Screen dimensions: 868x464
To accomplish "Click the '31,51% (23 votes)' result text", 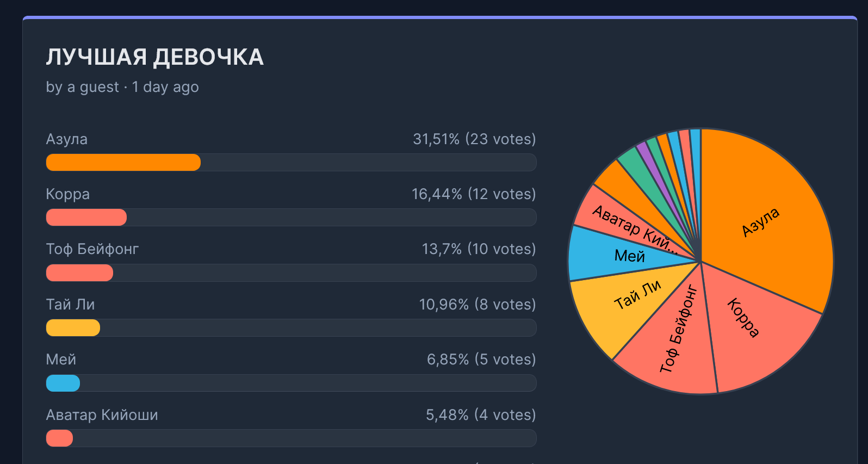I will click(x=474, y=139).
